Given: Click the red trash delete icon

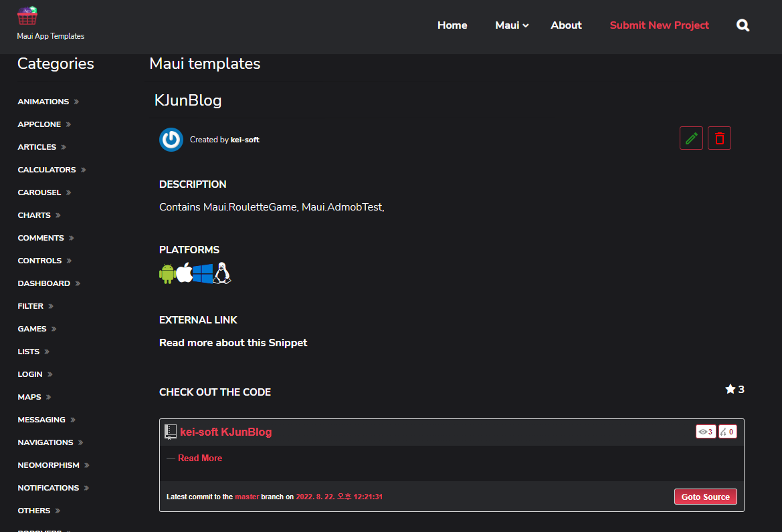Looking at the screenshot, I should click(719, 138).
